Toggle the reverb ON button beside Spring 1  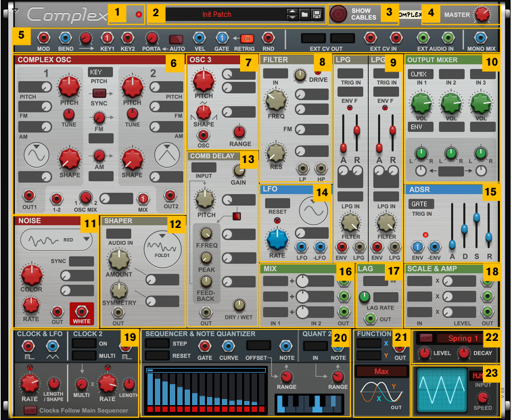(426, 338)
